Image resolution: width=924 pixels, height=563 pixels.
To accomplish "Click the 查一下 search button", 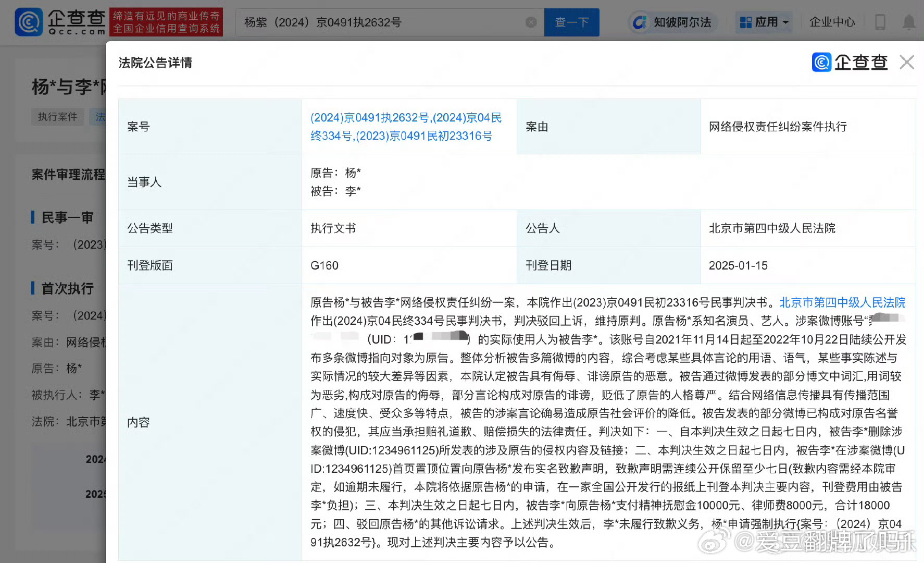I will pos(571,22).
